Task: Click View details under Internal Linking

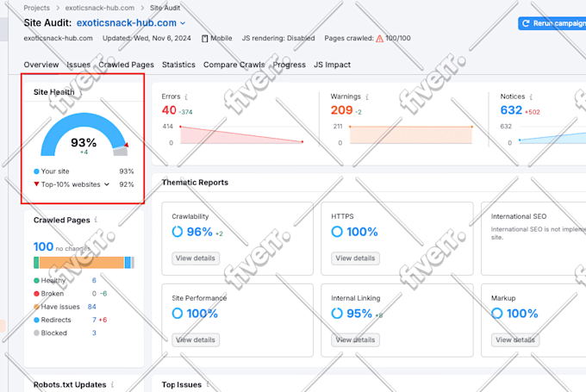Action: 355,339
